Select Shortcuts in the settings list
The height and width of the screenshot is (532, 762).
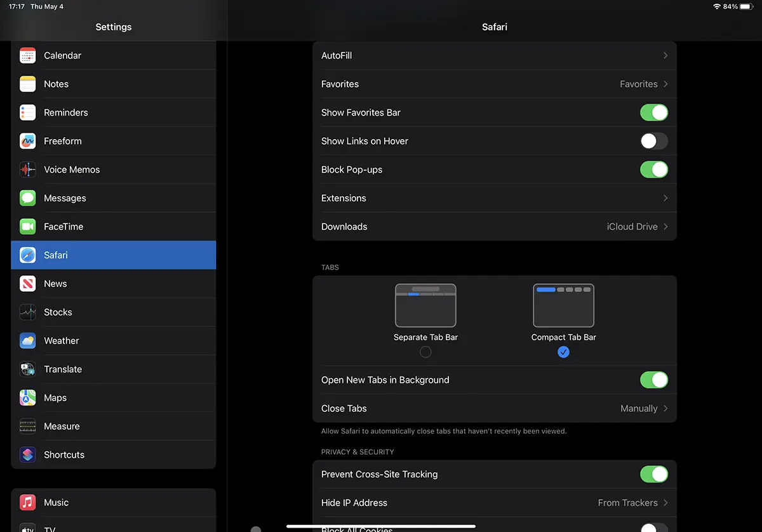[114, 455]
